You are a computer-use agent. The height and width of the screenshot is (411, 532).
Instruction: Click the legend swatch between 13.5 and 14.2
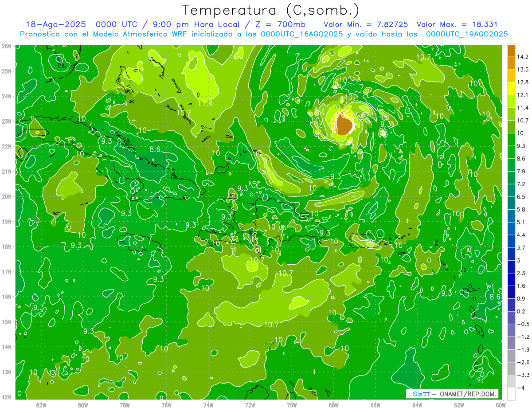511,63
